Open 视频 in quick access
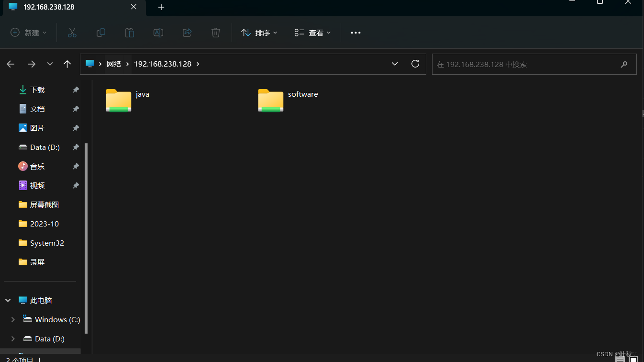644x362 pixels. click(x=37, y=185)
